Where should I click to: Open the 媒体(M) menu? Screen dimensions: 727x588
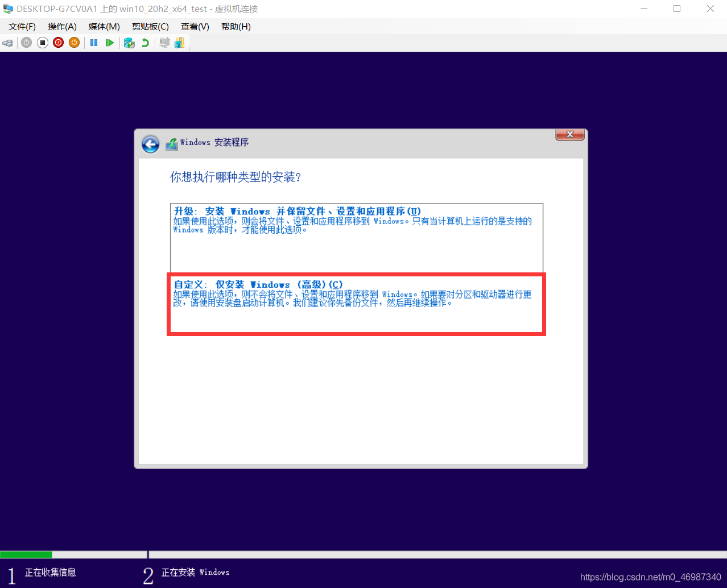[x=104, y=27]
